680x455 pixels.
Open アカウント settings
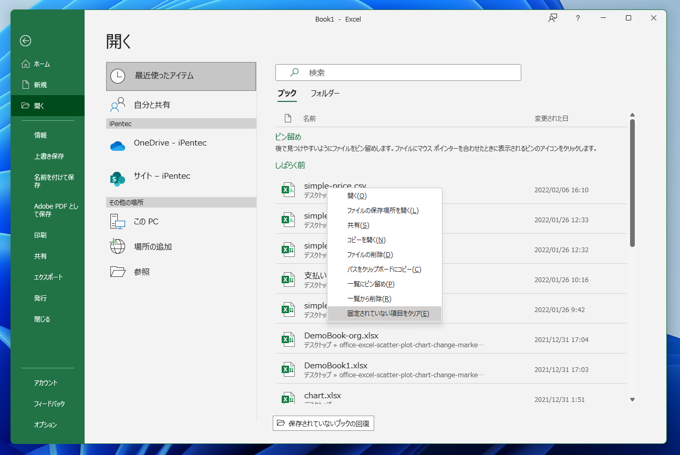click(x=48, y=383)
